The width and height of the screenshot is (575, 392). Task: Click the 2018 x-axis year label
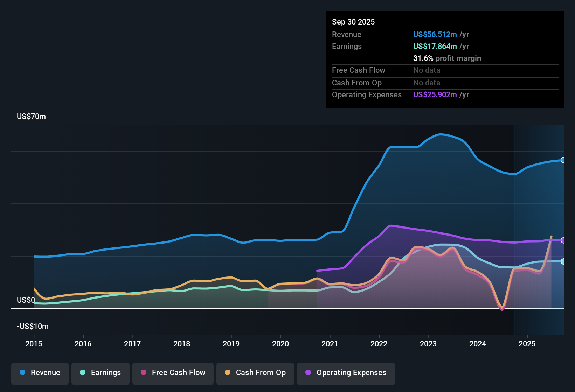(182, 344)
